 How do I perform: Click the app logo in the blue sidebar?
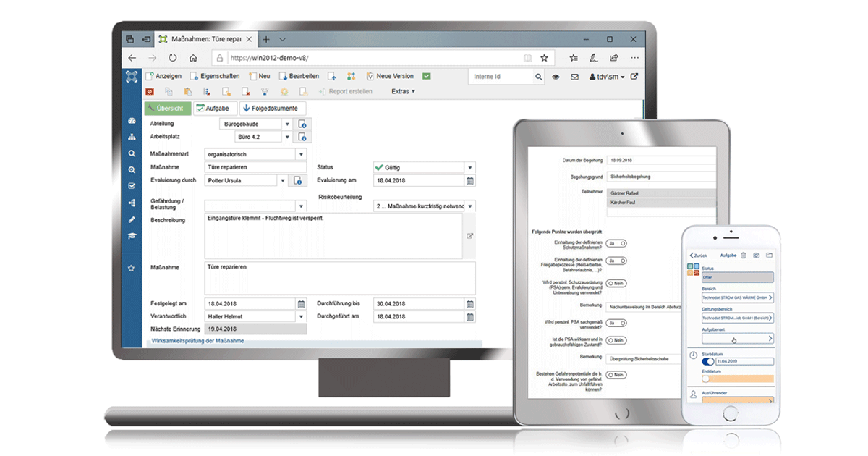pyautogui.click(x=131, y=76)
